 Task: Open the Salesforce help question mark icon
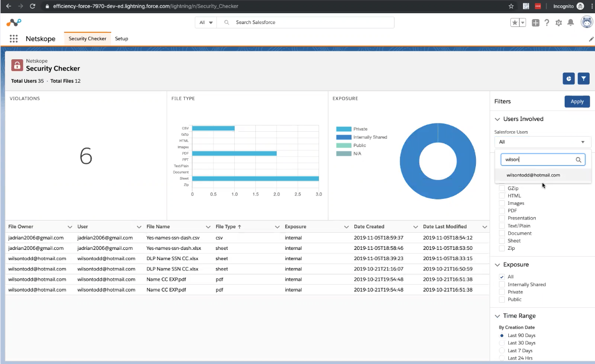coord(547,23)
